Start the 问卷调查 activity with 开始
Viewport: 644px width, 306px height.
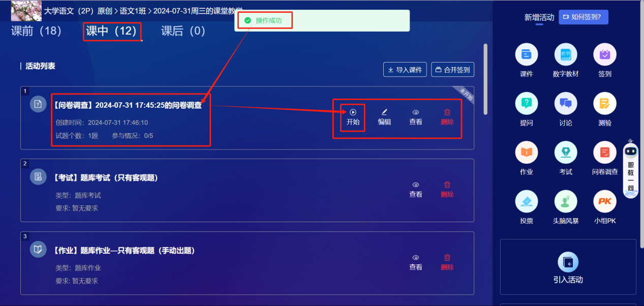coord(353,117)
